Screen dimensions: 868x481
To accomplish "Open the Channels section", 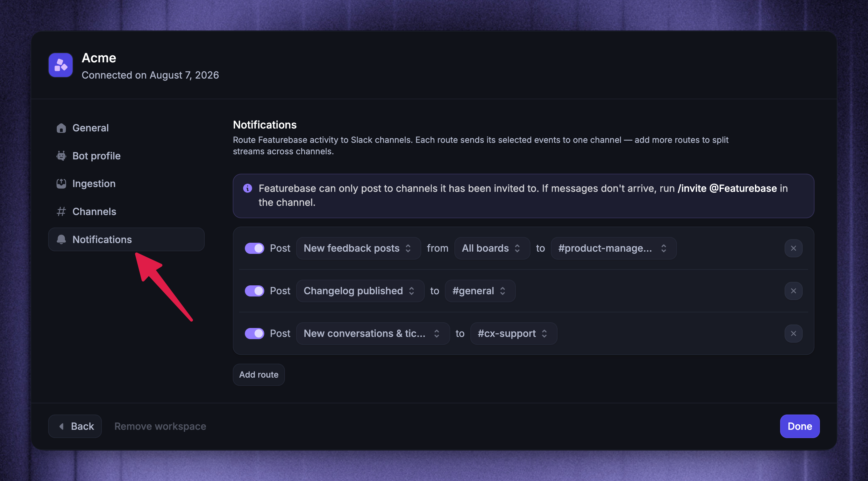I will coord(126,211).
